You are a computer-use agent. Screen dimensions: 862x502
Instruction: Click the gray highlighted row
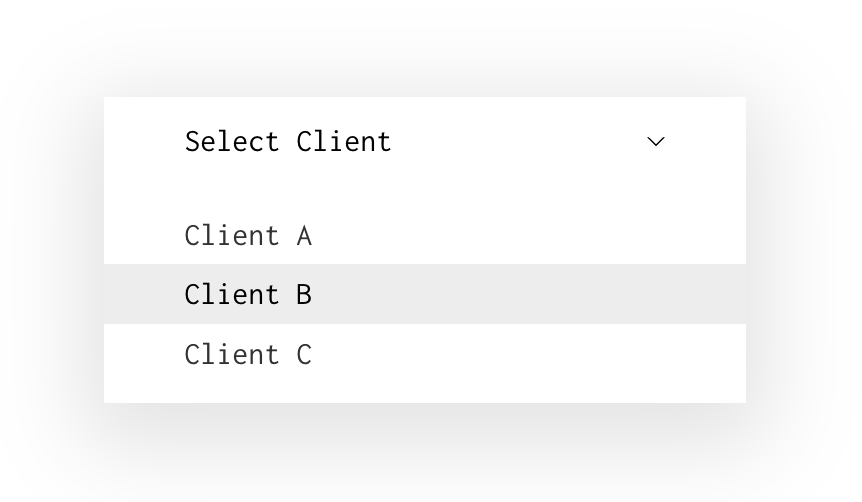424,294
